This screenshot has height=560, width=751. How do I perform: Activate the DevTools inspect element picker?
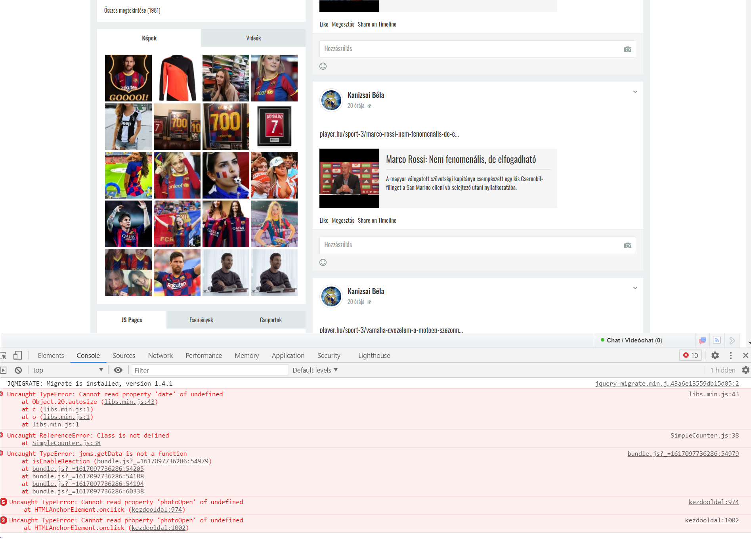point(4,355)
